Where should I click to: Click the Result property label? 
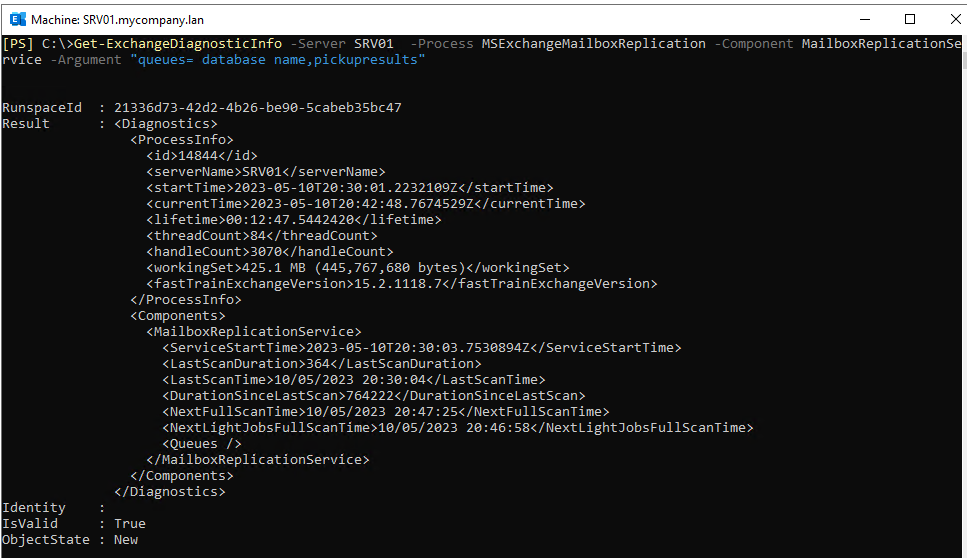pos(25,124)
